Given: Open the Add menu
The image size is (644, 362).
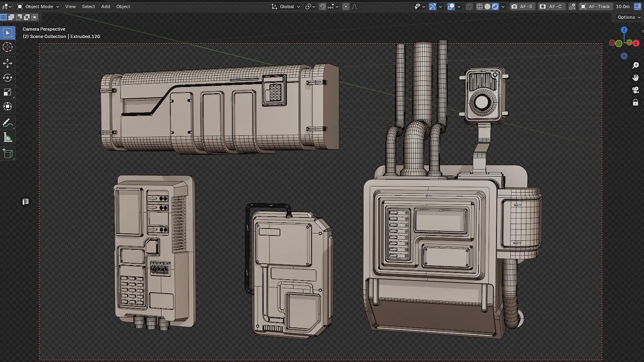Looking at the screenshot, I should tap(106, 6).
